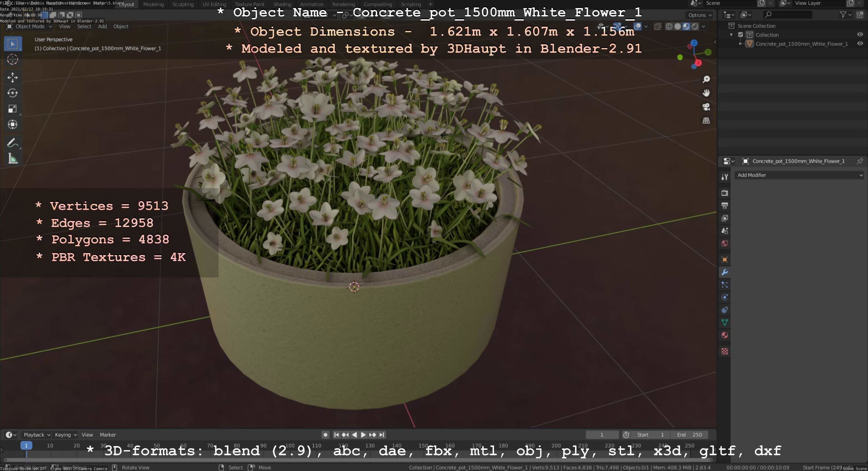Image resolution: width=868 pixels, height=471 pixels.
Task: Select the Measure ruler tool
Action: [13, 158]
